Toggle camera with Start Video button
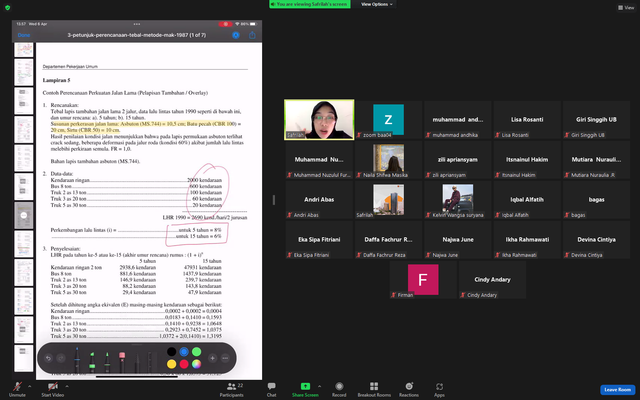Screen dimensions: 640x400 52,390
